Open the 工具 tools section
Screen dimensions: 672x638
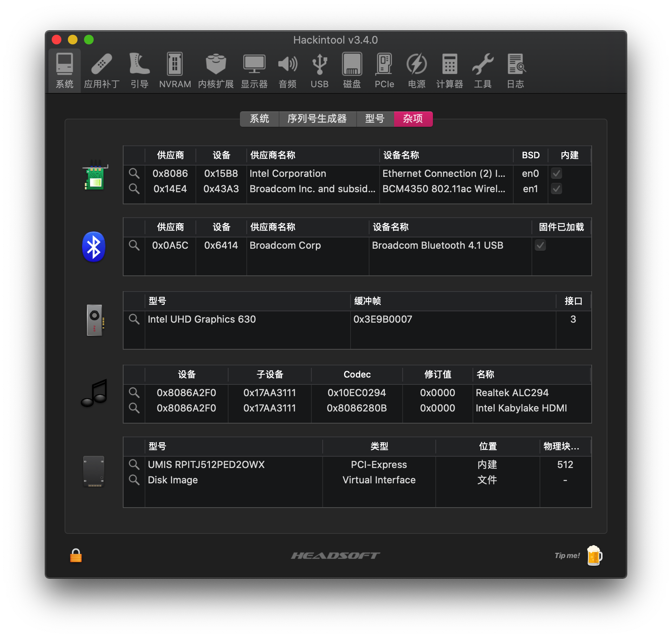[x=483, y=71]
